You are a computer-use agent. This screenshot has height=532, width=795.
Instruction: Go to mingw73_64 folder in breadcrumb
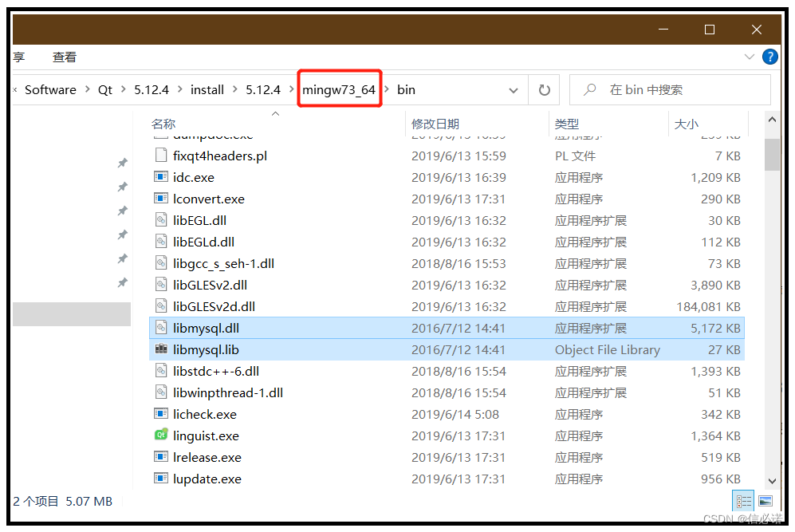tap(339, 90)
